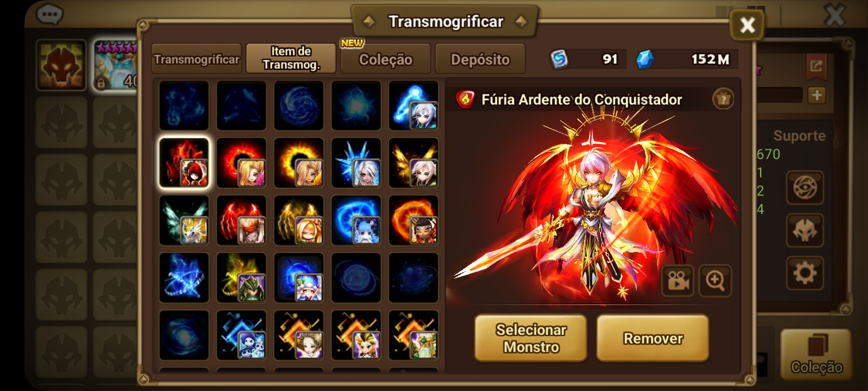Open the monster mask icon button
Viewport: 868px width, 391px height.
tap(805, 230)
